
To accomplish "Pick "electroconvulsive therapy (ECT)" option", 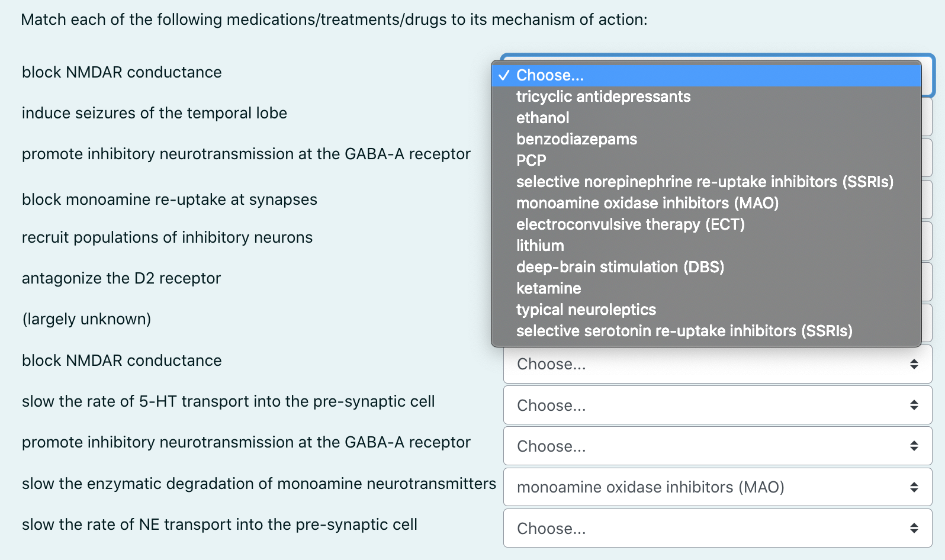I will click(630, 224).
